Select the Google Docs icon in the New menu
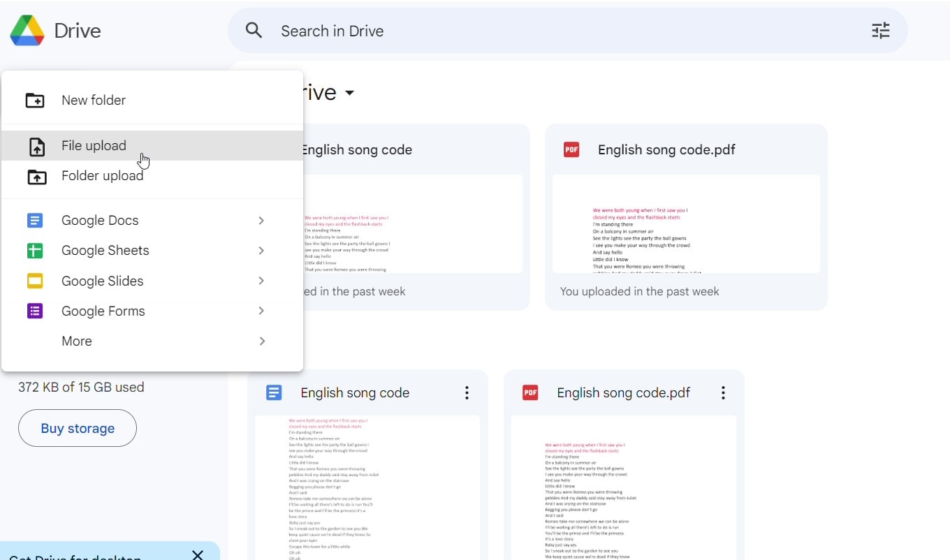The height and width of the screenshot is (560, 950). pos(35,220)
